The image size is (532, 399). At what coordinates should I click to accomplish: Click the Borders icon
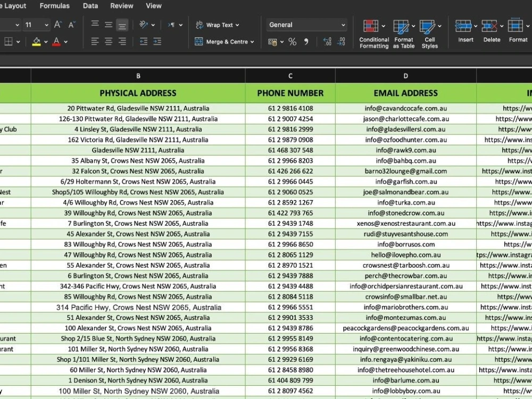click(x=9, y=41)
